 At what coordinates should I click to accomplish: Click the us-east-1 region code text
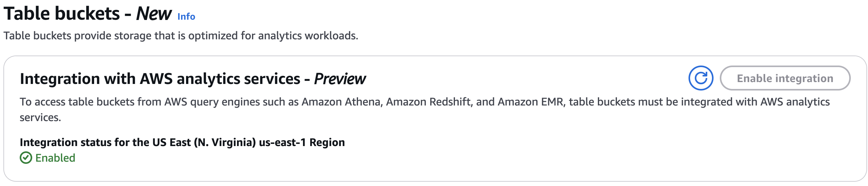(x=282, y=143)
